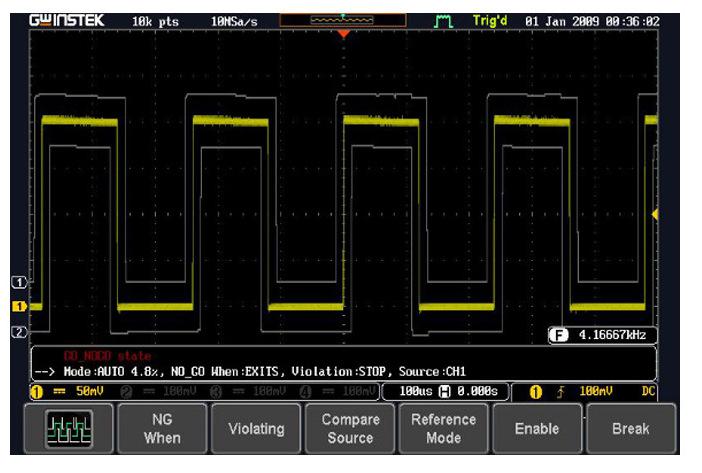Open the Violating options menu
Viewport: 702px width, 473px height.
(257, 428)
